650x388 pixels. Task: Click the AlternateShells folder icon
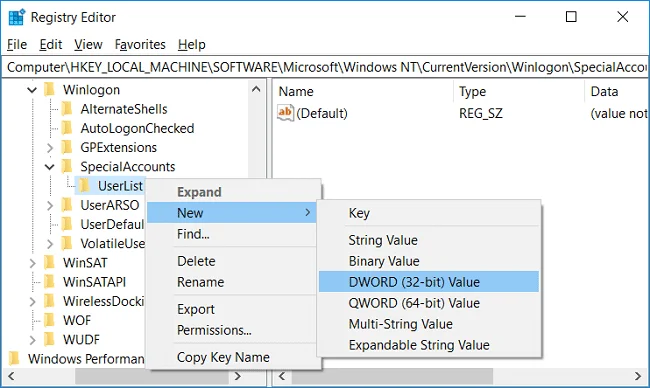[67, 109]
